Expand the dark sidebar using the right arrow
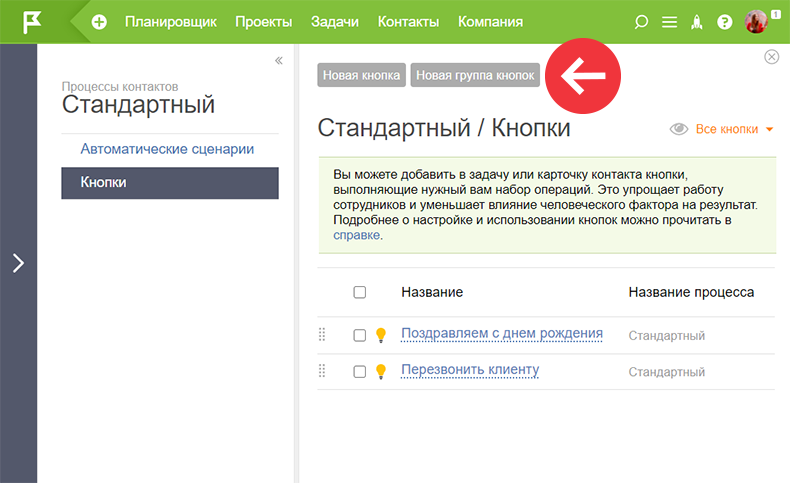 pos(18,263)
